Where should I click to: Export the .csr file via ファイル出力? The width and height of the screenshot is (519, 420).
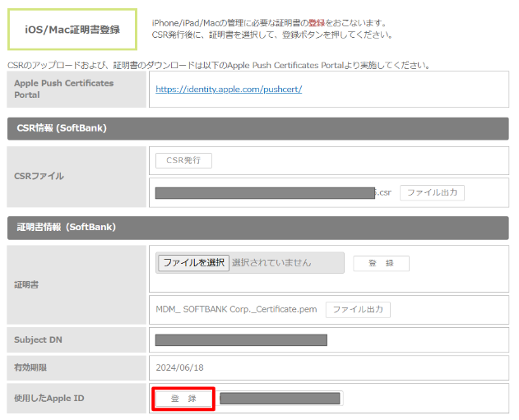pyautogui.click(x=432, y=193)
